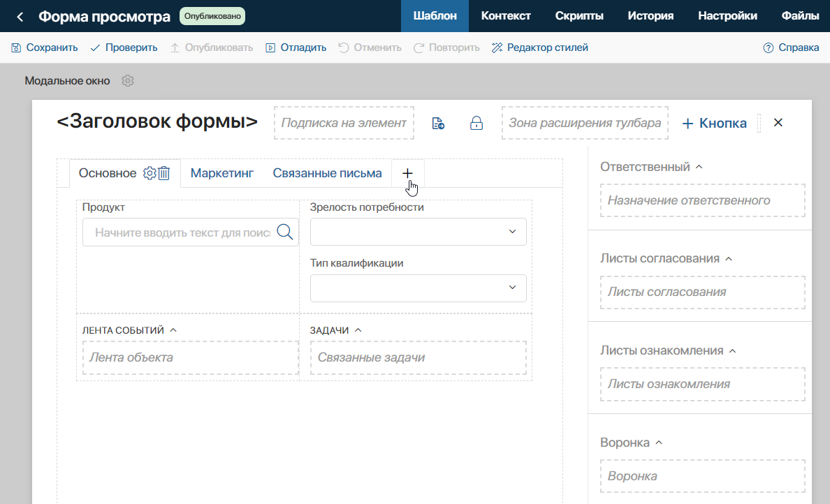830x504 pixels.
Task: Select Подписка на элемент placeholder
Action: (344, 123)
